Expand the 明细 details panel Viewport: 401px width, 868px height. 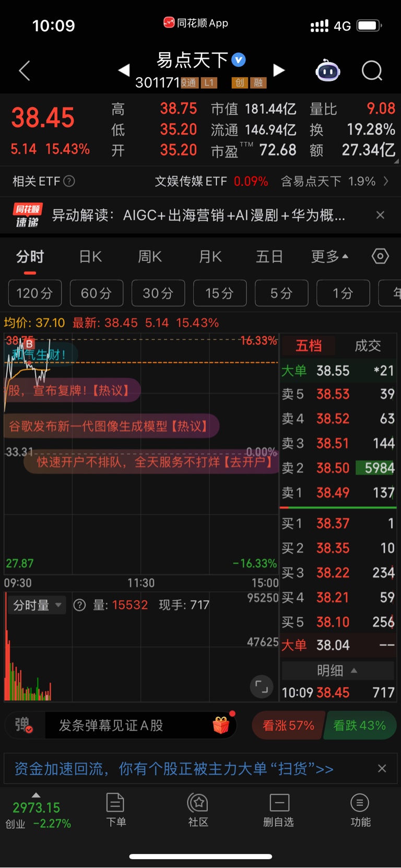coord(337,670)
